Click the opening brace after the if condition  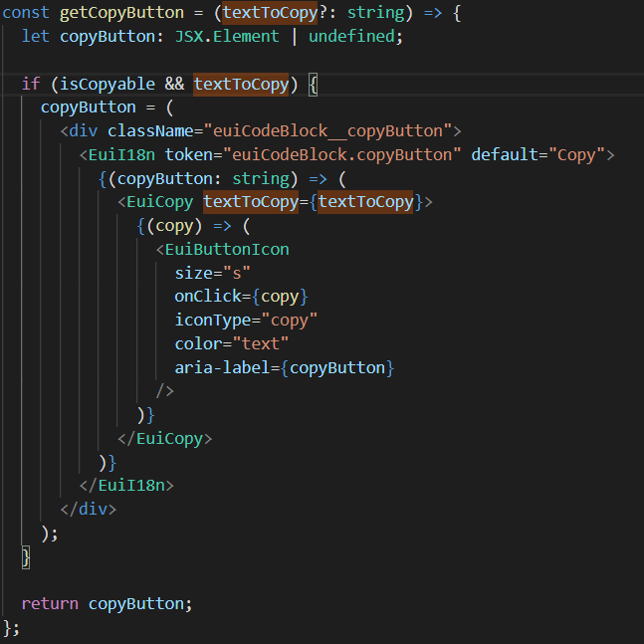[313, 85]
